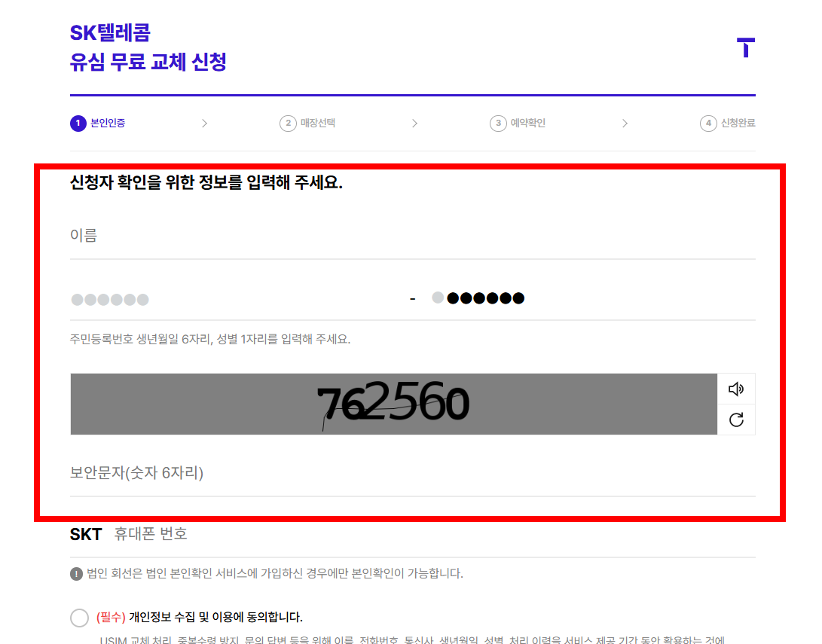
Task: Click the 법인 회선은 법인 본인확인 notice text
Action: coord(275,574)
